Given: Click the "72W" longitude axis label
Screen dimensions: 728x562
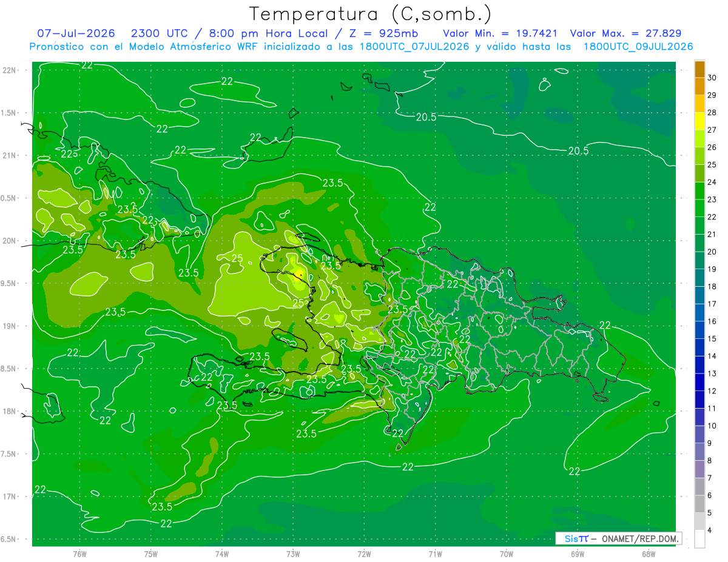Looking at the screenshot, I should click(364, 554).
